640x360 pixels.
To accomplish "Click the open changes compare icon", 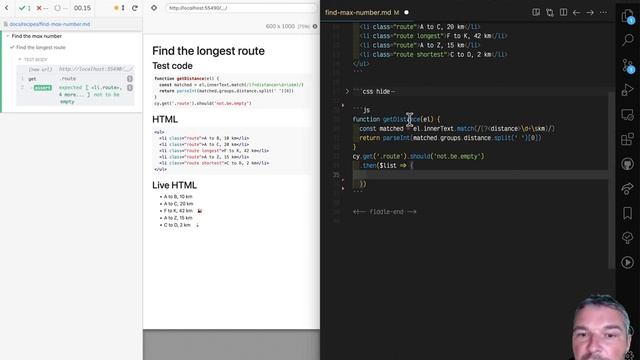I will (x=550, y=13).
